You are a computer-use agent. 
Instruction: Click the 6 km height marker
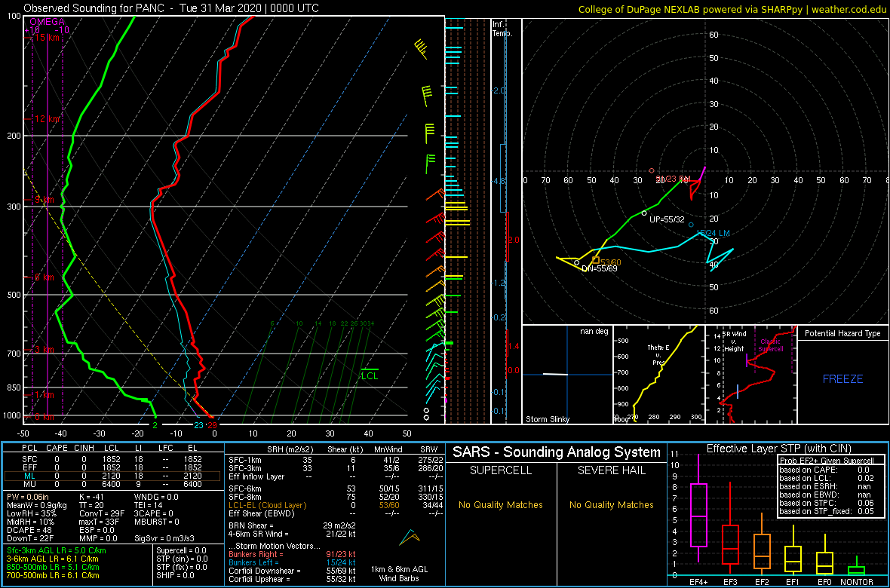pyautogui.click(x=44, y=277)
